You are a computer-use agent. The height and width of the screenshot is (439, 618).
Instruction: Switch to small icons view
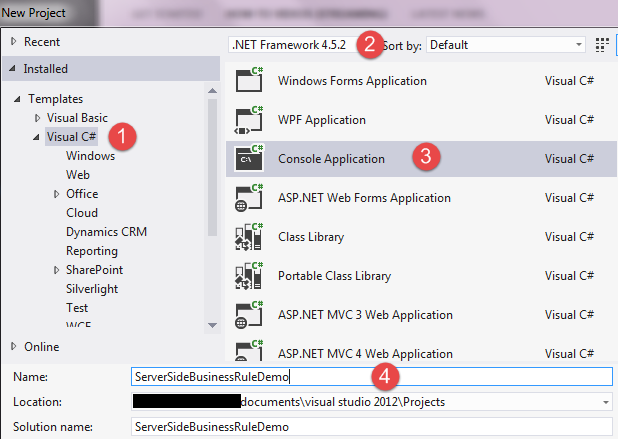click(x=601, y=45)
